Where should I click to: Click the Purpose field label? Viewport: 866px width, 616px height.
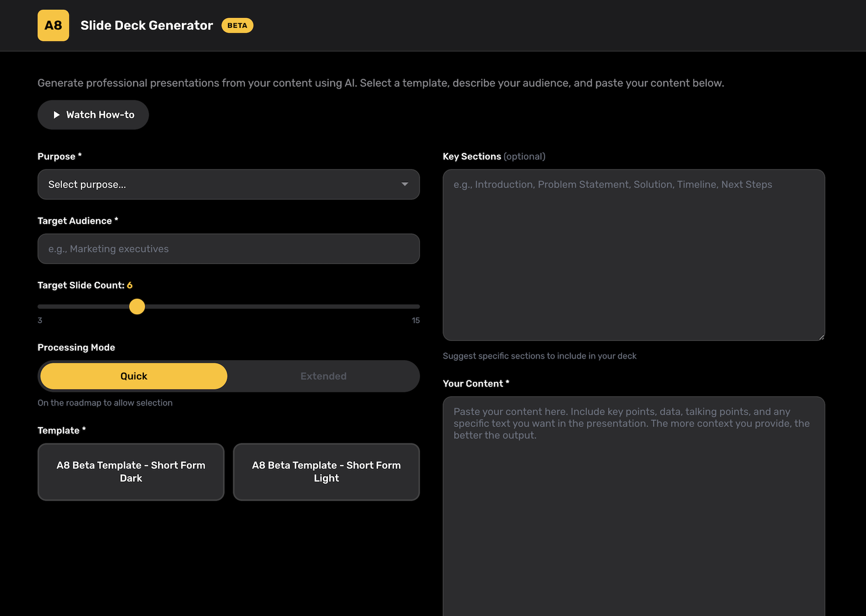click(x=56, y=157)
